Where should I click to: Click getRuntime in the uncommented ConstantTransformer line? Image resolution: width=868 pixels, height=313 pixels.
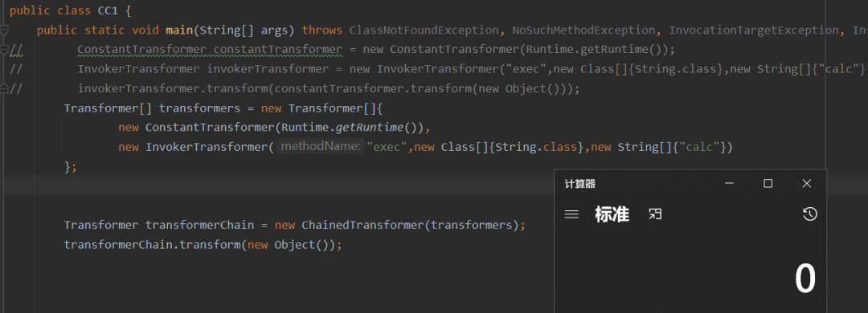(370, 128)
